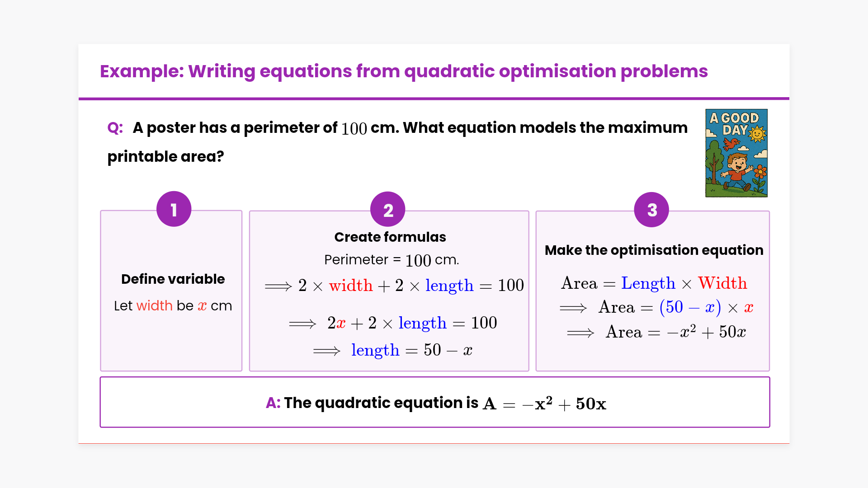
Task: Click the 'Perimeter = 100 cm.' line
Action: [x=392, y=260]
